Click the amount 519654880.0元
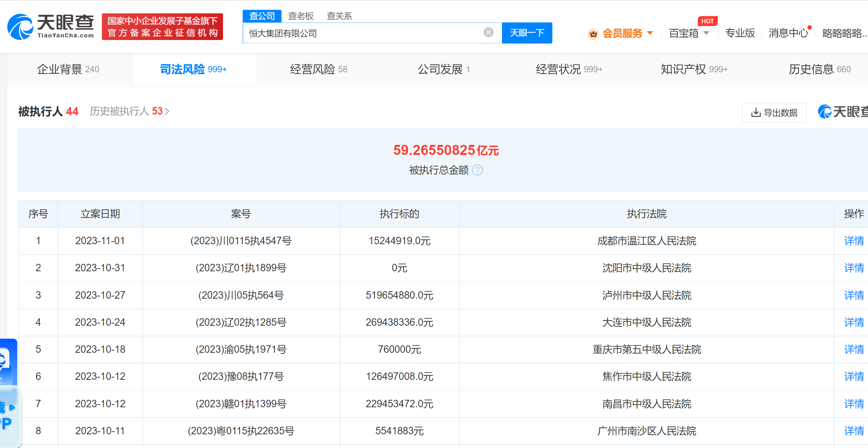Viewport: 868px width, 448px height. (x=399, y=295)
